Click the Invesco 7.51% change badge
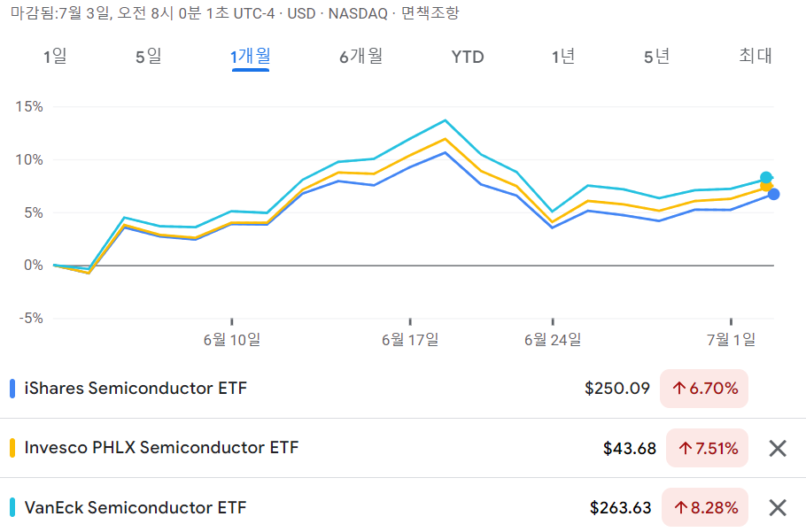The height and width of the screenshot is (532, 806). pos(708,448)
